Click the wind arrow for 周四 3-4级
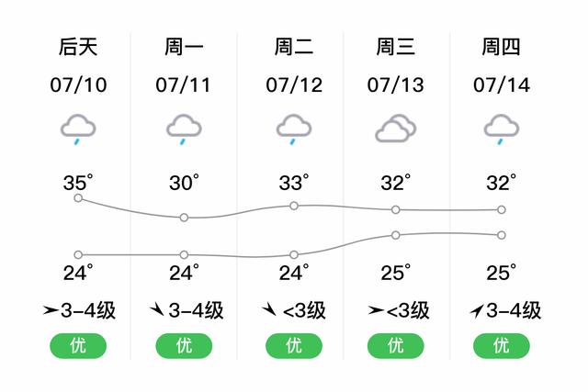588x392 pixels. [477, 310]
